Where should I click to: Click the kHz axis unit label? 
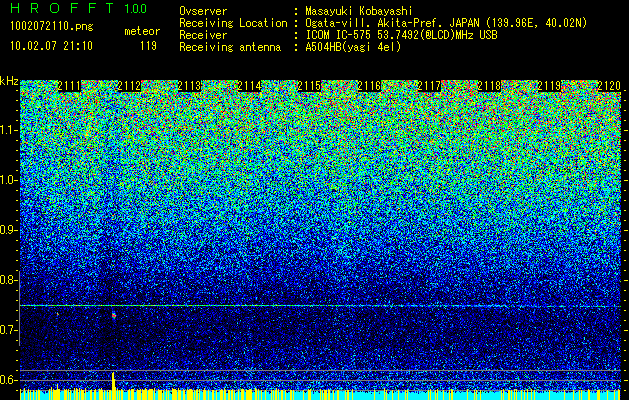click(9, 81)
